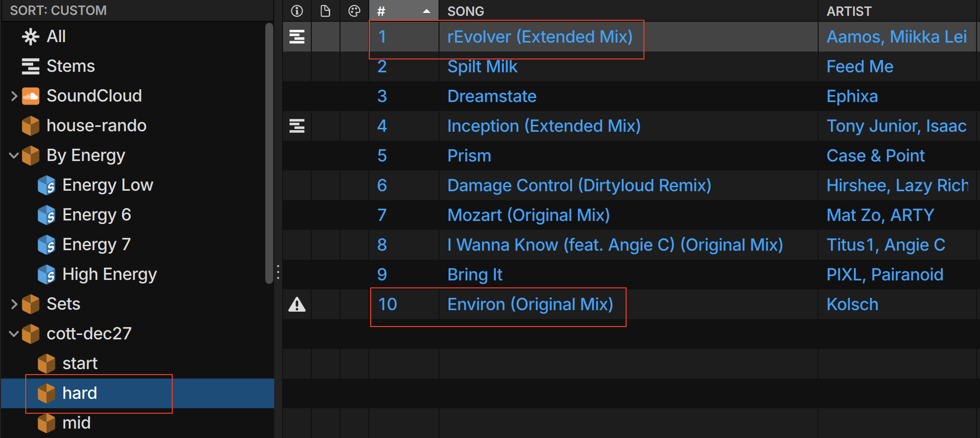Click the SONG column header
The image size is (980, 438).
click(466, 11)
